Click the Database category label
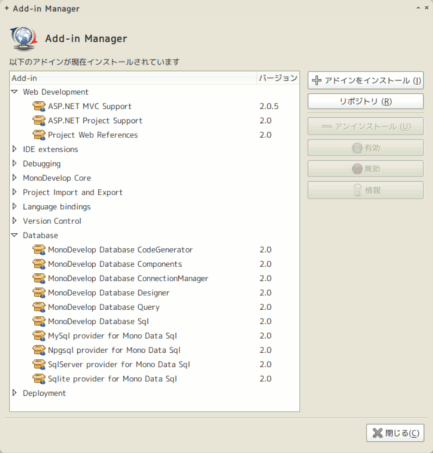Viewport: 433px width, 454px height. click(40, 235)
